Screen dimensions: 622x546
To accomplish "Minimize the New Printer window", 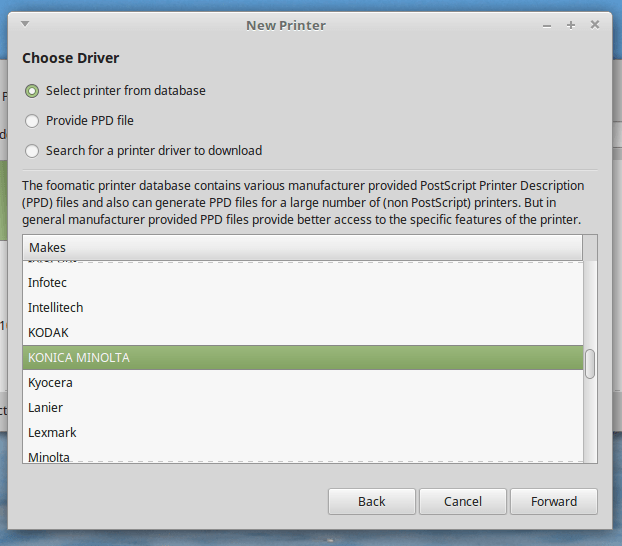I will (547, 26).
